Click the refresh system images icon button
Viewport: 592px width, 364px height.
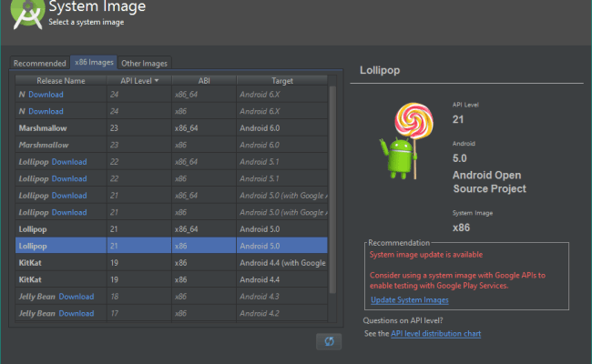[329, 341]
